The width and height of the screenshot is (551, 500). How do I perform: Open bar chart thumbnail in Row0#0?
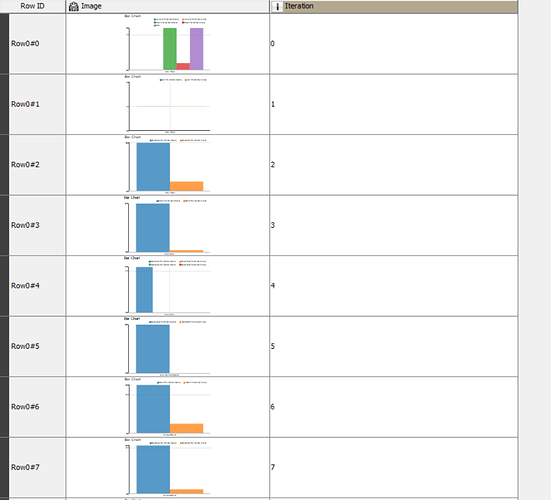(x=168, y=44)
